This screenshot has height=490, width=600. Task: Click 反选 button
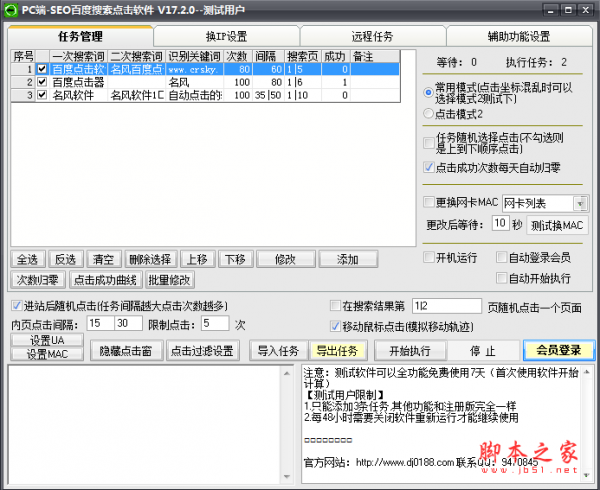click(x=65, y=259)
